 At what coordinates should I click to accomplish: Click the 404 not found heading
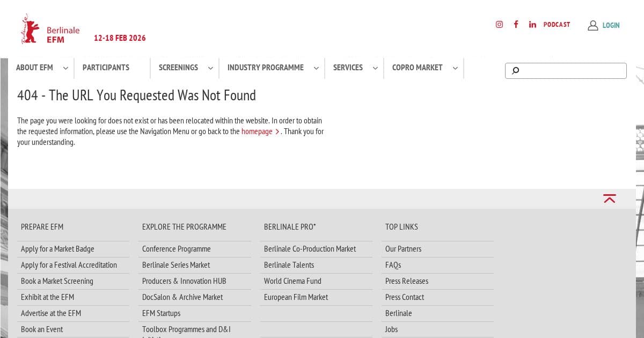coord(136,95)
